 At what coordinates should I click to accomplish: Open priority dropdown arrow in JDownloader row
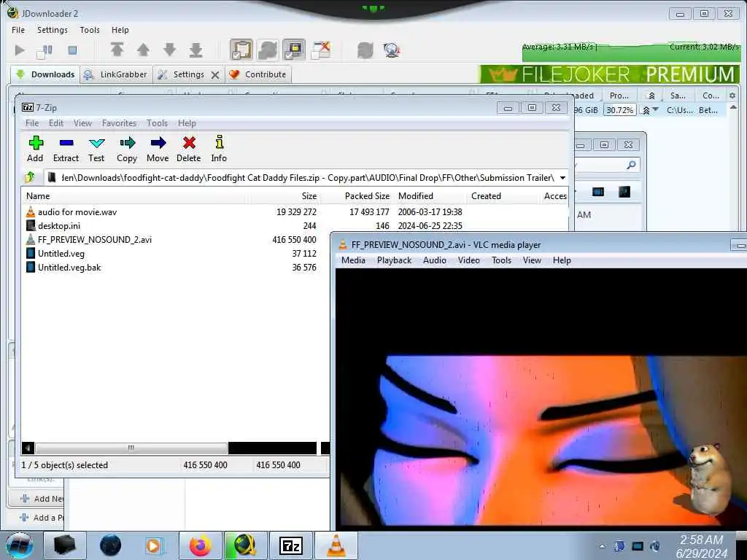656,110
